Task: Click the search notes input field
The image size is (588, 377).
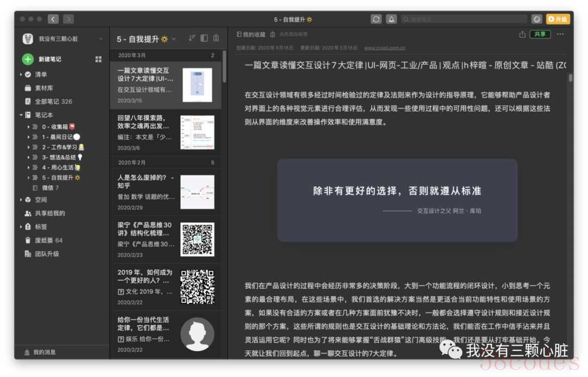Action: [x=465, y=19]
